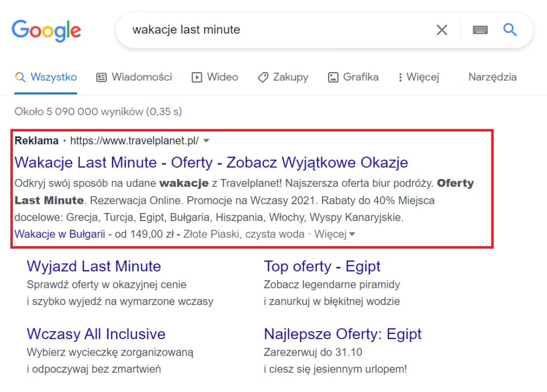
Task: Click the blue search magnifier icon
Action: [x=510, y=30]
